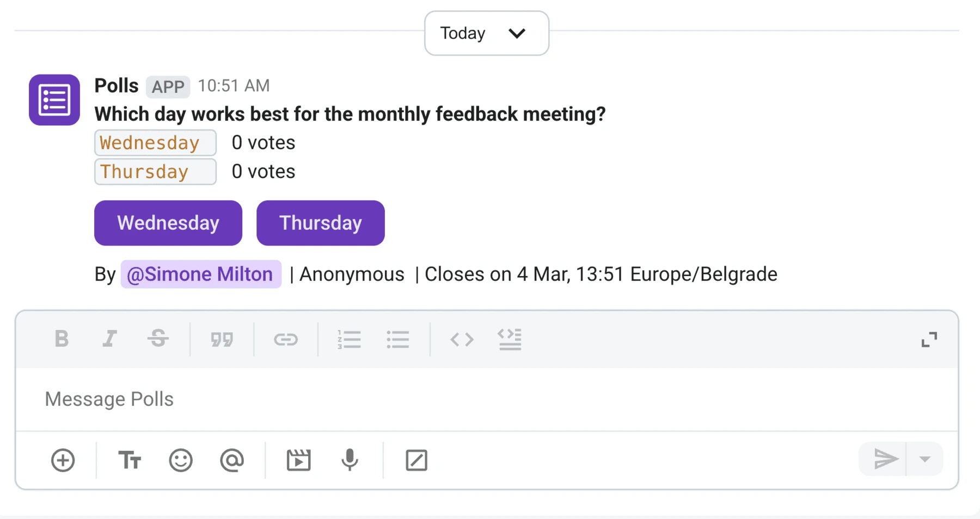Toggle italic formatting in the composer
Viewport: 980px width, 519px height.
pos(110,339)
